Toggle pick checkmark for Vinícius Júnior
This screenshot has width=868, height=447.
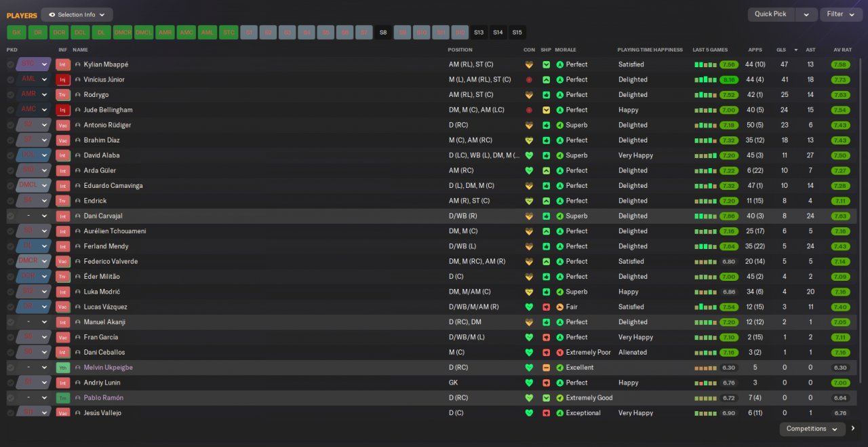(10, 79)
